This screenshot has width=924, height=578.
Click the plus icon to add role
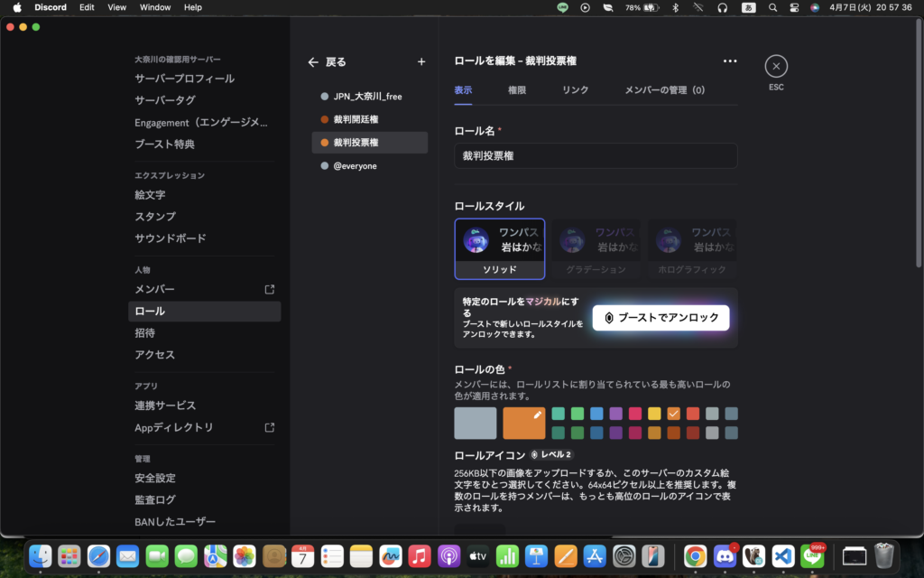tap(421, 62)
